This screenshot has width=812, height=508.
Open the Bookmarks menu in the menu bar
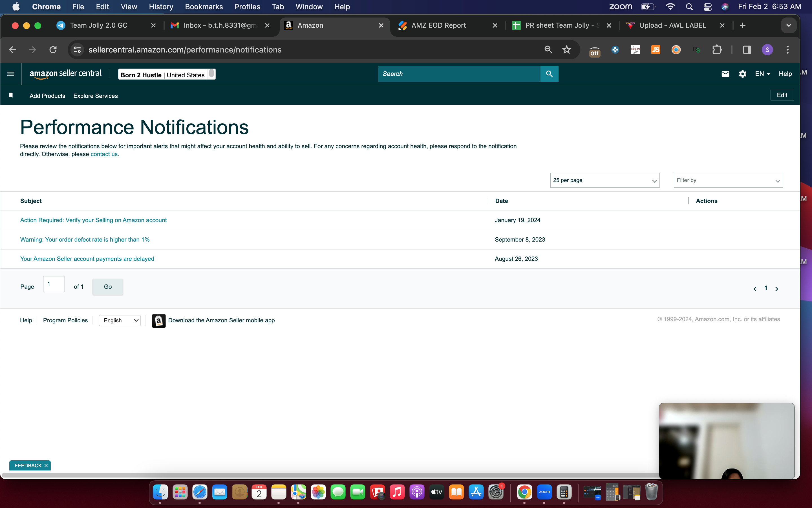point(204,7)
